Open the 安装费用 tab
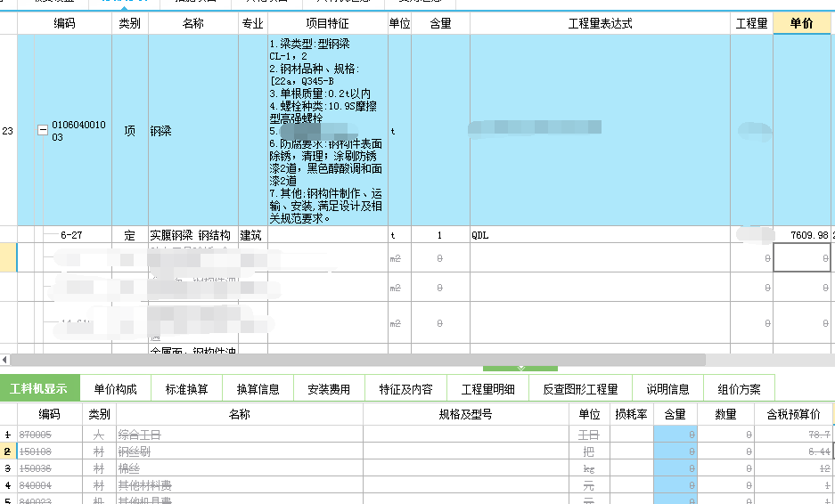The width and height of the screenshot is (835, 504). click(x=329, y=389)
